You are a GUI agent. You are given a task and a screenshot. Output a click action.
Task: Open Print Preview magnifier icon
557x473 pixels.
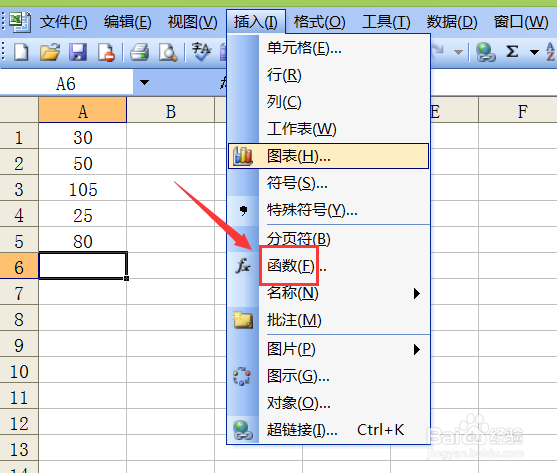tap(168, 52)
